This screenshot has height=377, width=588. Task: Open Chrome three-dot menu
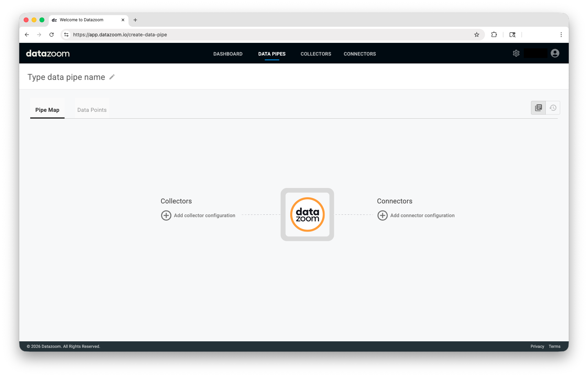click(x=561, y=35)
